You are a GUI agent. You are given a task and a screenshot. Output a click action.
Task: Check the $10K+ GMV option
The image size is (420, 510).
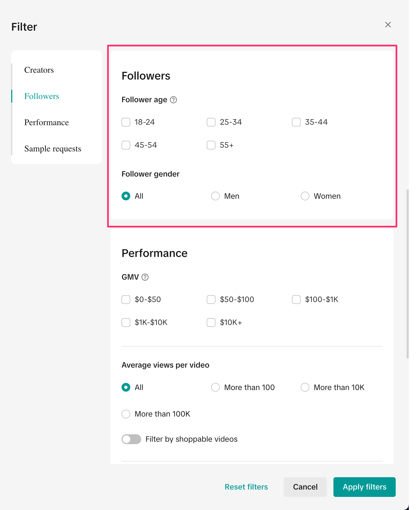pos(211,323)
